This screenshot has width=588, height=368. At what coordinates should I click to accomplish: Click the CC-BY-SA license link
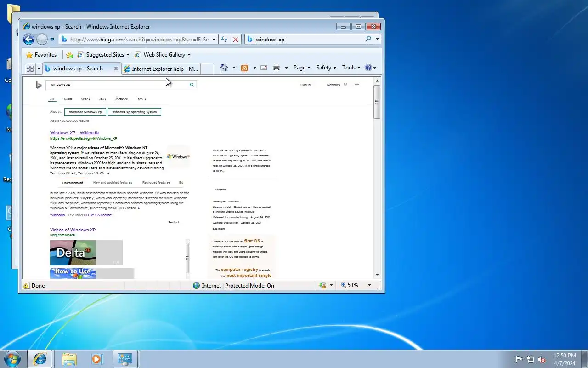[97, 215]
